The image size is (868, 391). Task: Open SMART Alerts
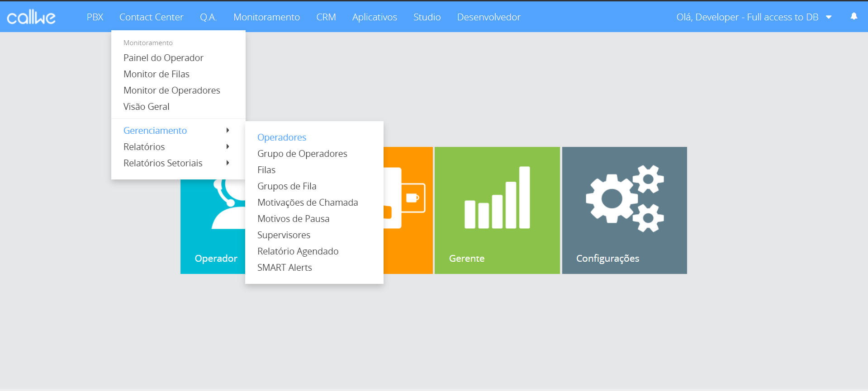click(285, 268)
